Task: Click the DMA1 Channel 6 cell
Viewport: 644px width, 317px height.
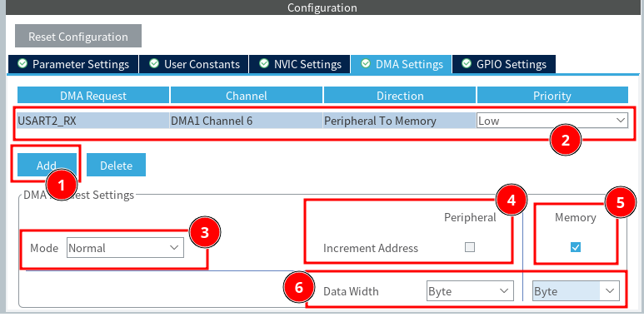Action: (246, 121)
